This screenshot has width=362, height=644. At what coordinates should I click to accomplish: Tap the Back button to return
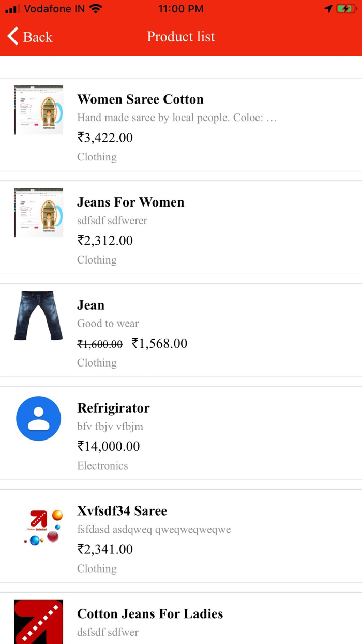coord(28,37)
